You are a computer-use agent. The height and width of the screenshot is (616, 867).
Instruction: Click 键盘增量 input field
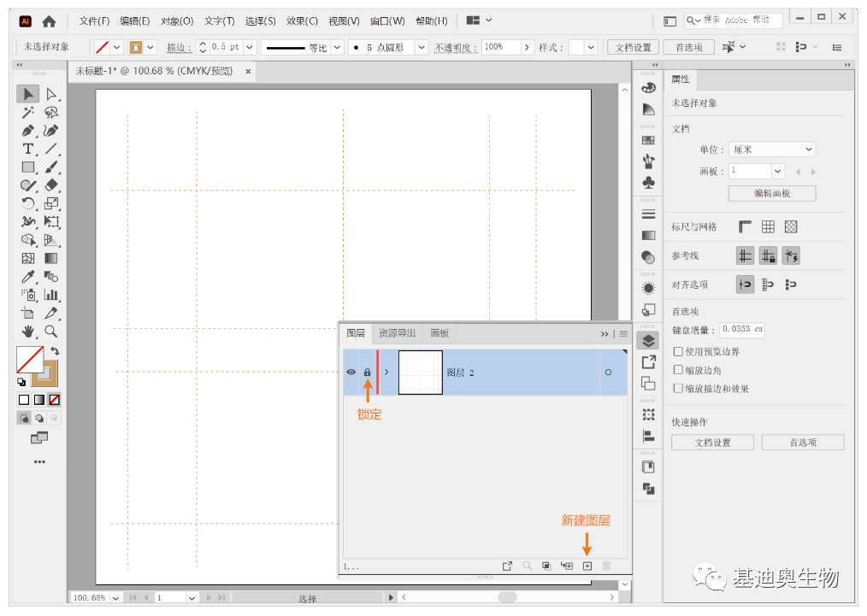pyautogui.click(x=742, y=329)
